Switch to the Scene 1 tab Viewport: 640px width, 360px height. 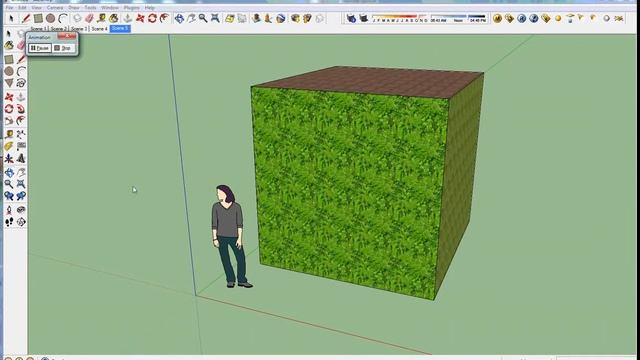[38, 29]
